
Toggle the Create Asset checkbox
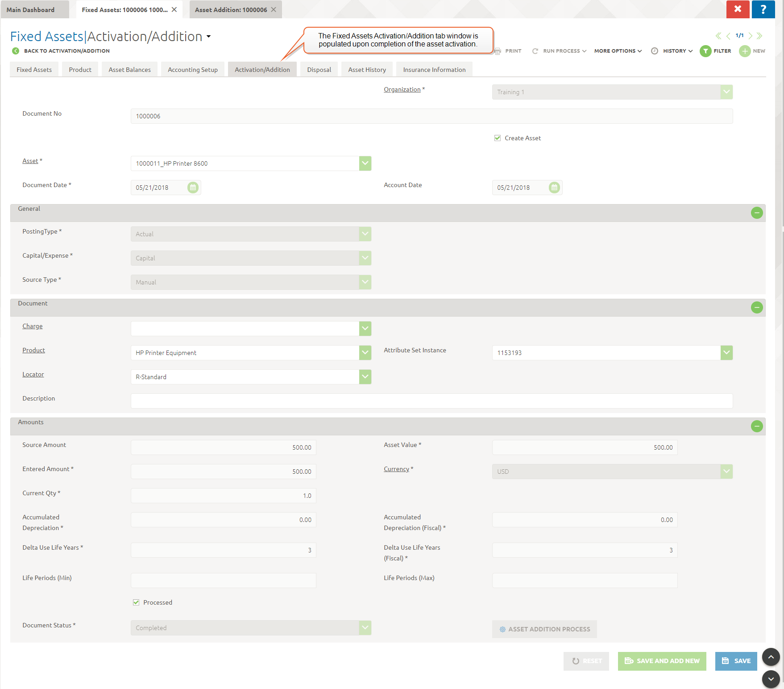tap(498, 138)
